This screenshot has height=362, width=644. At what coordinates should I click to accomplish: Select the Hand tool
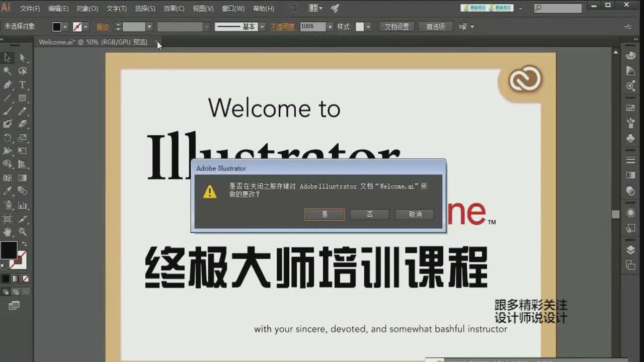click(x=8, y=232)
